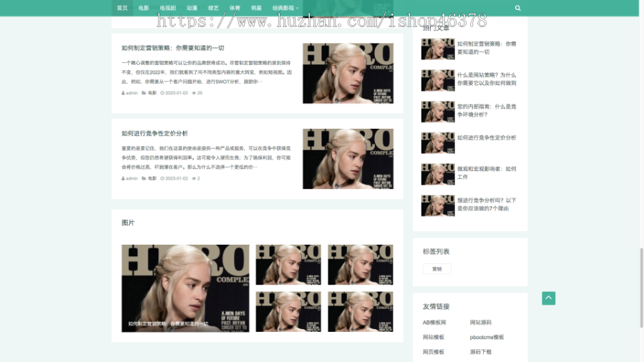
Task: Click admin author icon on 营销策略 article
Action: coord(123,93)
